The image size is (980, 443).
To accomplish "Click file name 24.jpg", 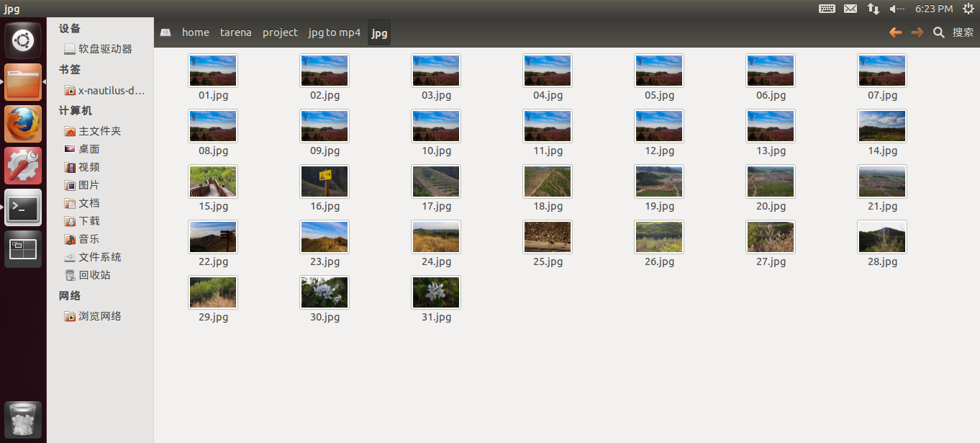I will 437,261.
